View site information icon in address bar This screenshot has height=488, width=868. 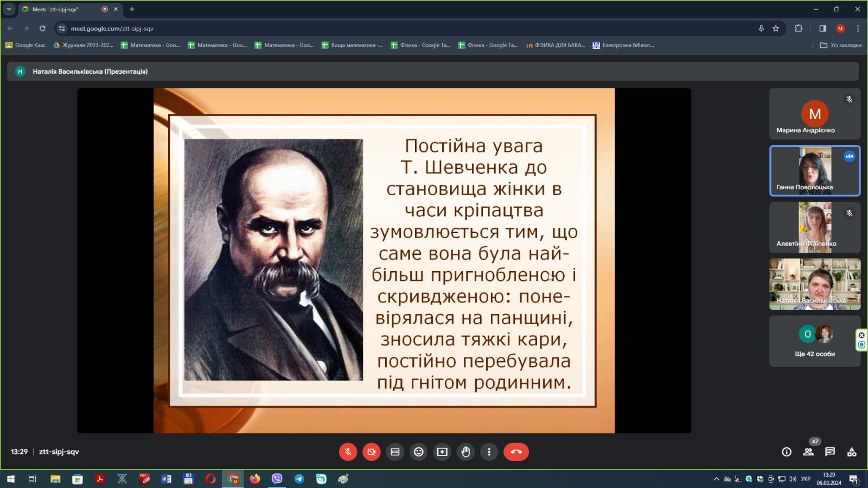[x=62, y=28]
